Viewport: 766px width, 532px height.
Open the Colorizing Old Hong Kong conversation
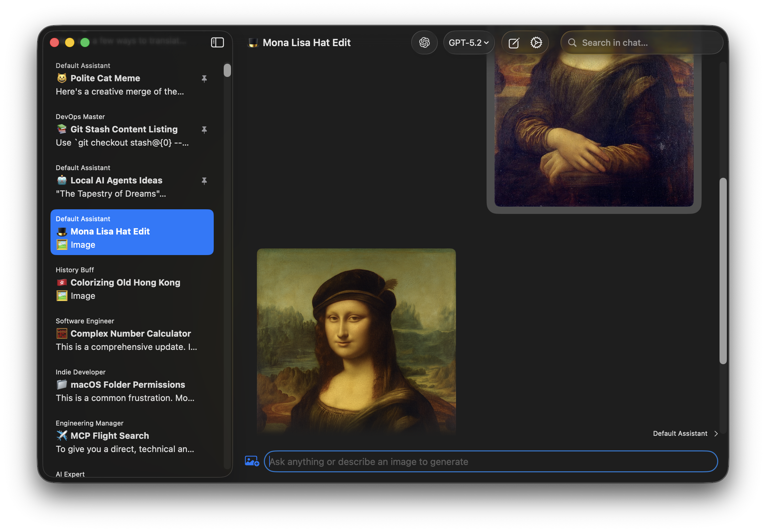click(132, 283)
